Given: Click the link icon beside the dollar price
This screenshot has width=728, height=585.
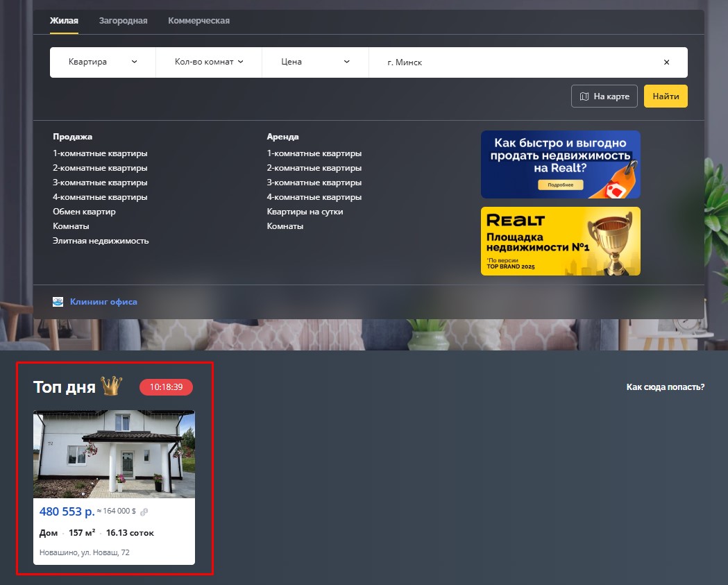Looking at the screenshot, I should 144,512.
